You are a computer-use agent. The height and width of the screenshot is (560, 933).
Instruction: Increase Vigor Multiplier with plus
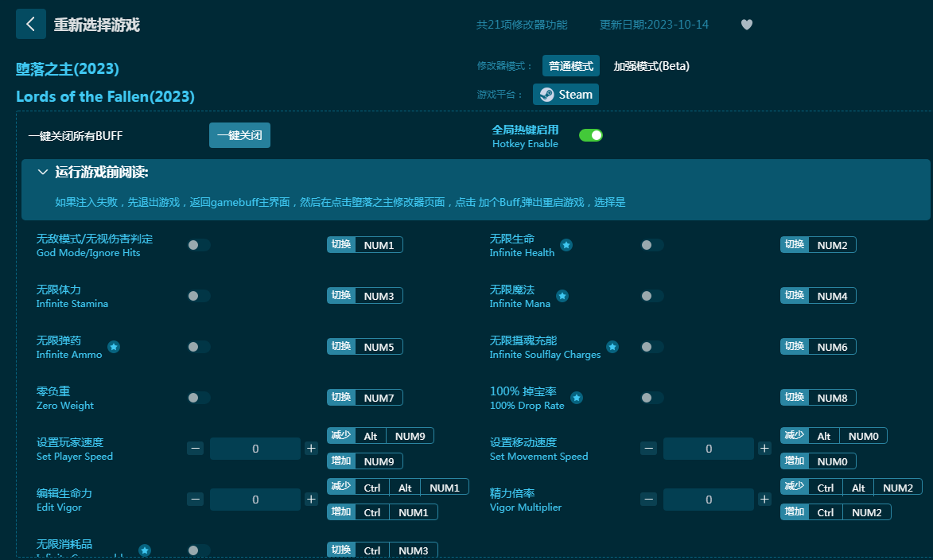(764, 500)
